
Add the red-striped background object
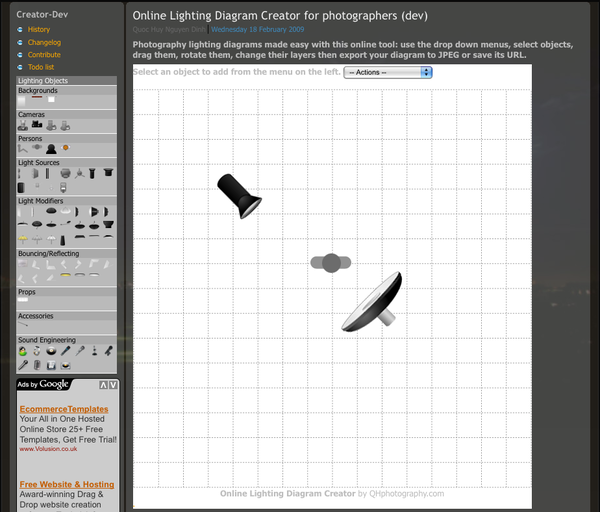[37, 97]
